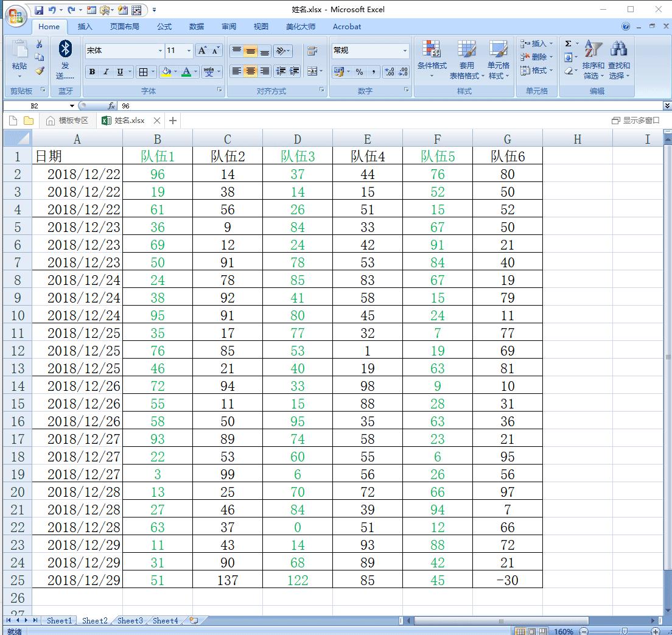This screenshot has width=672, height=635.
Task: Open Find and Select binoculars tool
Action: click(x=619, y=60)
